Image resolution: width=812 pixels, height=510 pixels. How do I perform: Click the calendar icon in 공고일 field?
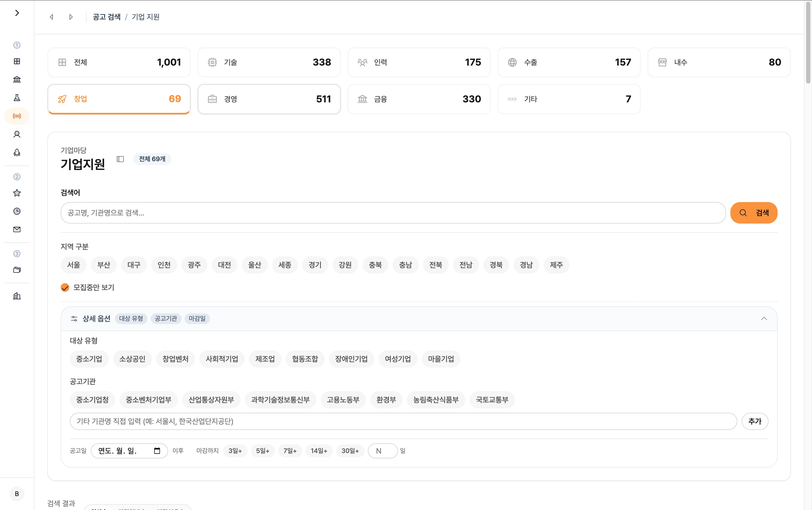[157, 451]
